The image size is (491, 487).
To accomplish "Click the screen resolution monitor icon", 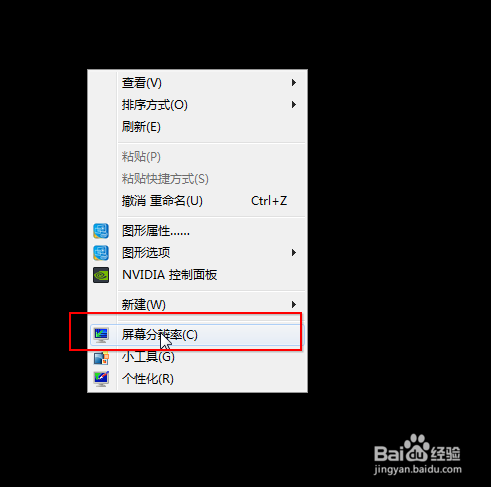I will (x=101, y=335).
